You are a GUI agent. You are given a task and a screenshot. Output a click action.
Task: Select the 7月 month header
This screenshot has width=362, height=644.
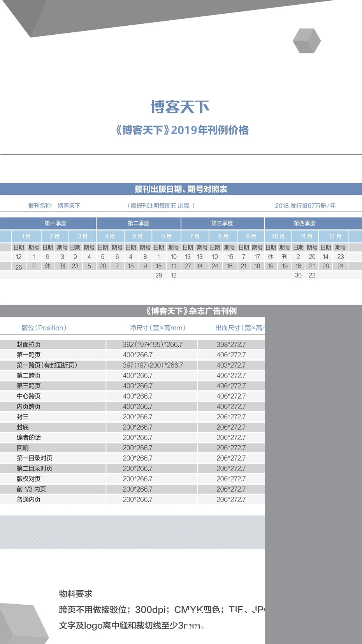(x=195, y=236)
